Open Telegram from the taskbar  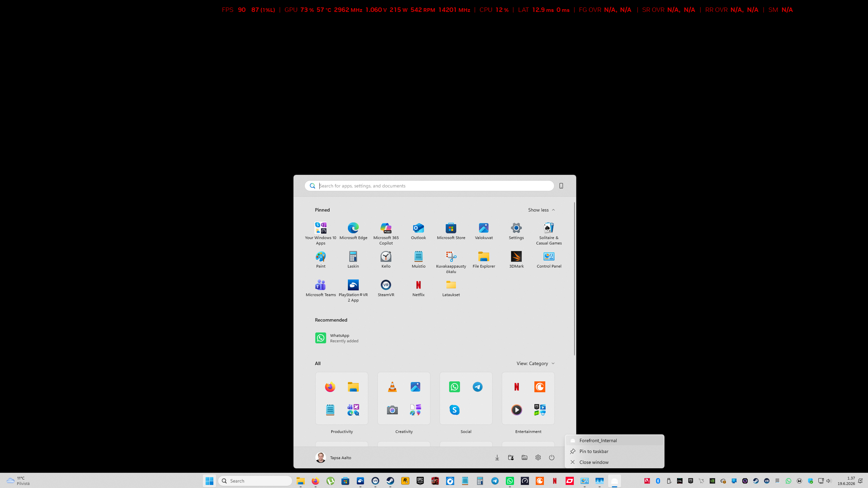coord(495,481)
